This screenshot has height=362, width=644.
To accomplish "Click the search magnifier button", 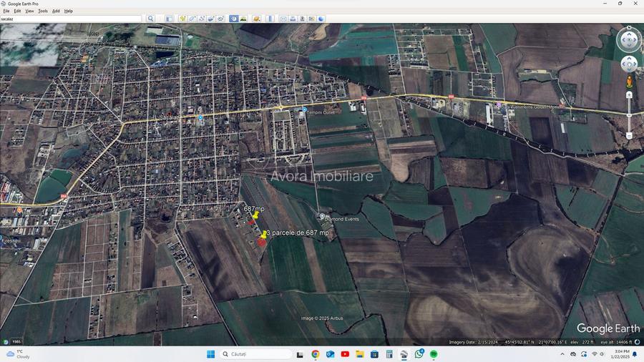I will pos(150,19).
